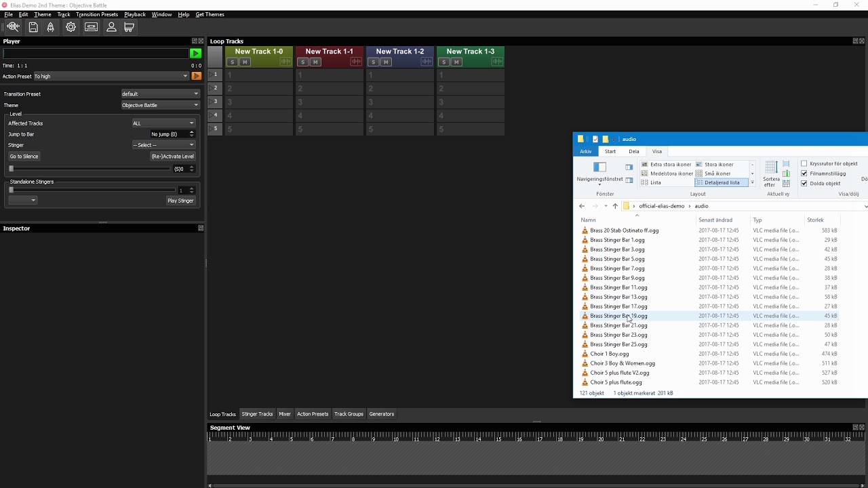868x488 pixels.
Task: Go up one folder in the audio Explorer window
Action: (615, 206)
